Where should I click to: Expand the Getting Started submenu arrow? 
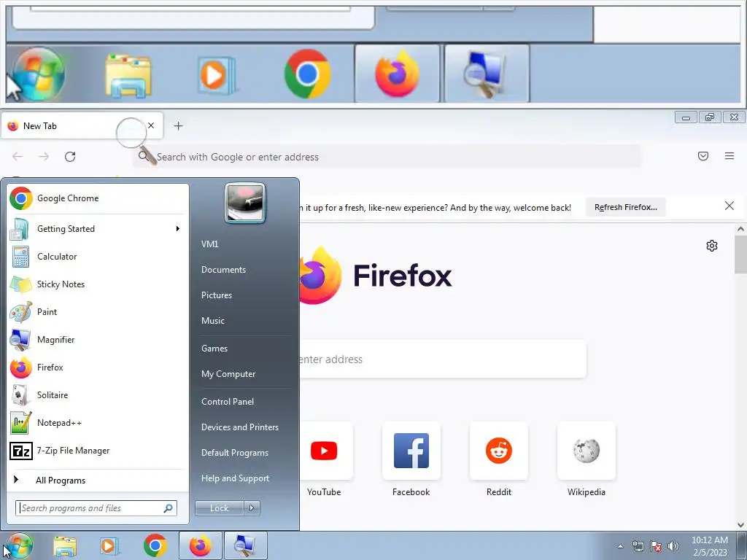click(x=178, y=228)
